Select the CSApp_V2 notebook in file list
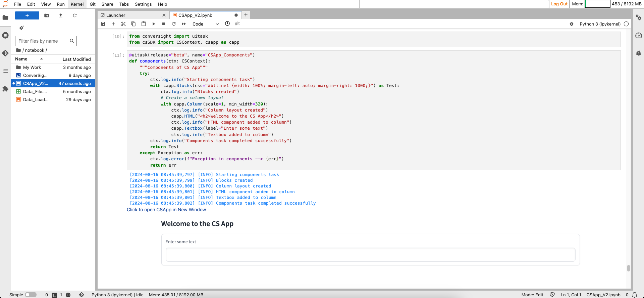The height and width of the screenshot is (298, 644). point(53,83)
